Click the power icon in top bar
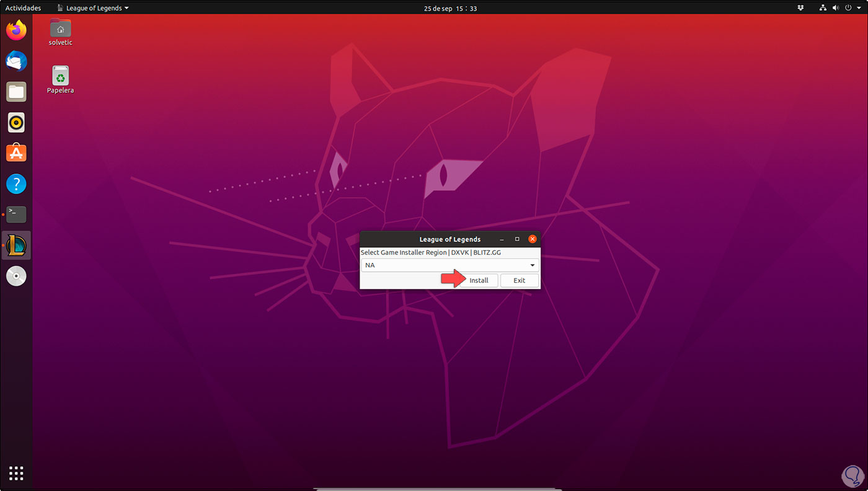The width and height of the screenshot is (868, 491). tap(849, 8)
